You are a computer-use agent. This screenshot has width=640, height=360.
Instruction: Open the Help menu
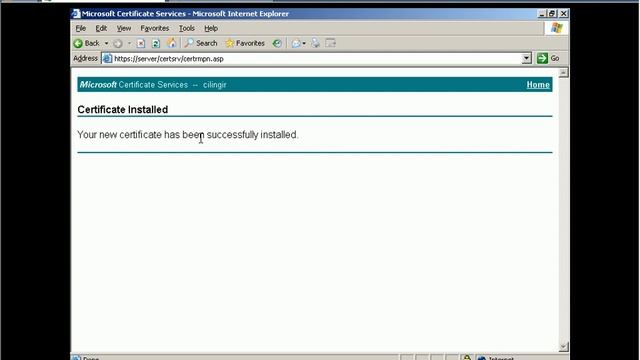tap(211, 28)
